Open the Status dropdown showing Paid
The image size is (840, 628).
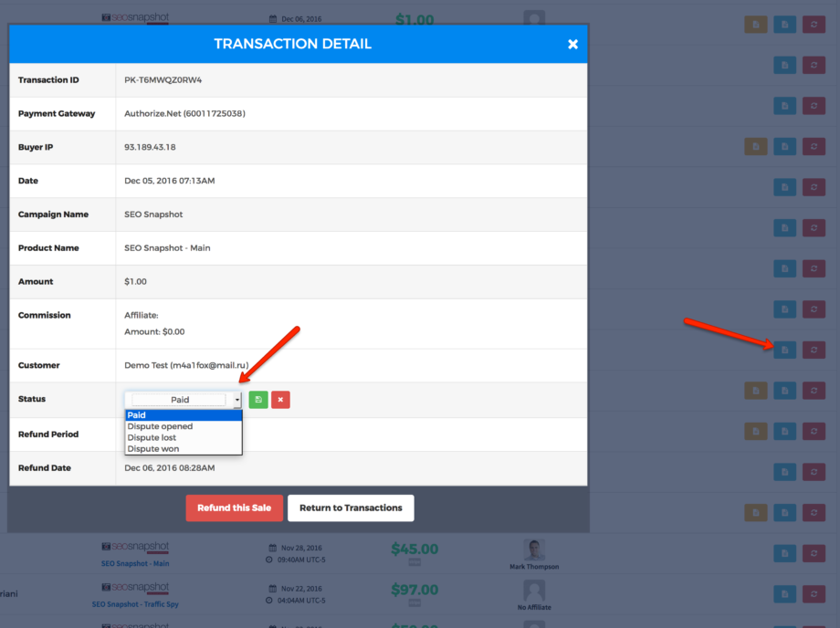[184, 400]
